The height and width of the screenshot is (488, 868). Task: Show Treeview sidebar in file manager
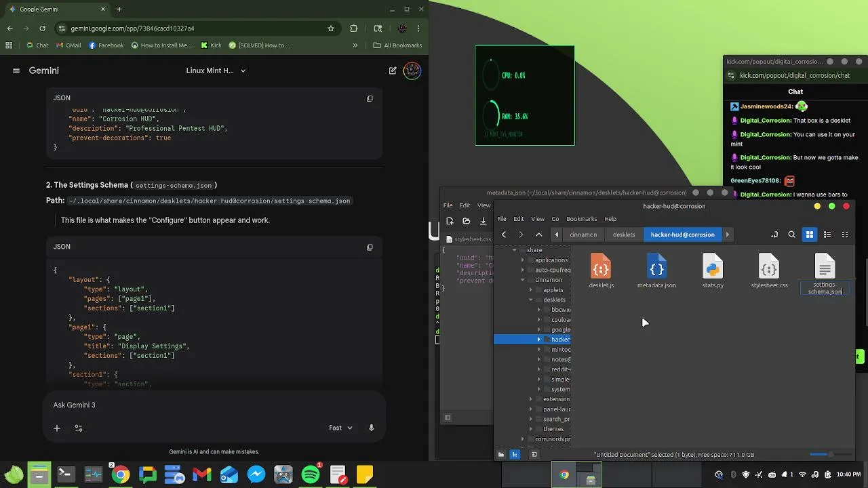tap(515, 455)
